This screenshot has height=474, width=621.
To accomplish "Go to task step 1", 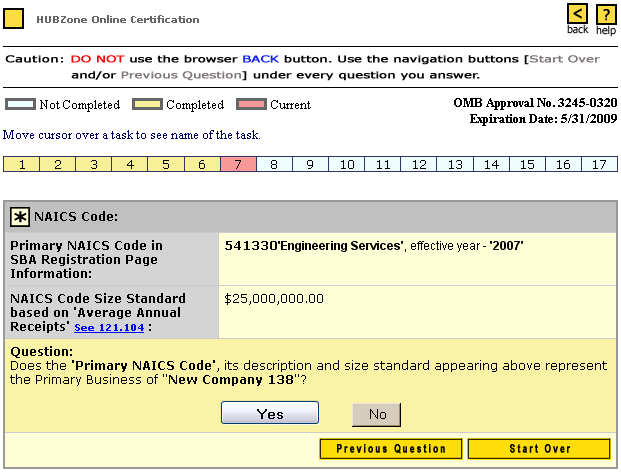I will [22, 164].
